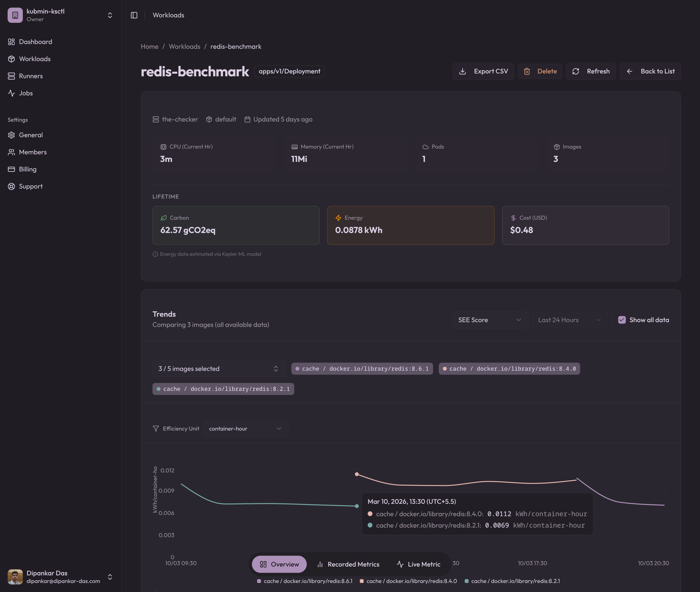The width and height of the screenshot is (700, 592).
Task: Collapse the sidebar with the panel icon
Action: point(134,15)
